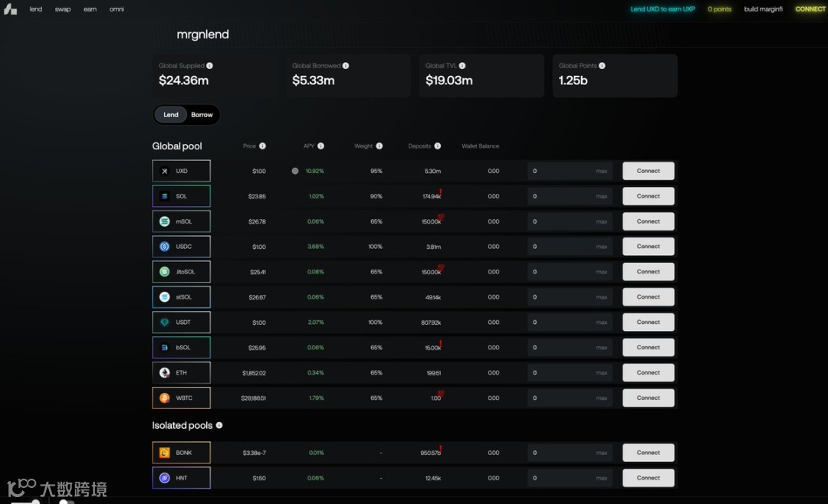
Task: Click Connect button in BONK row
Action: [x=649, y=453]
